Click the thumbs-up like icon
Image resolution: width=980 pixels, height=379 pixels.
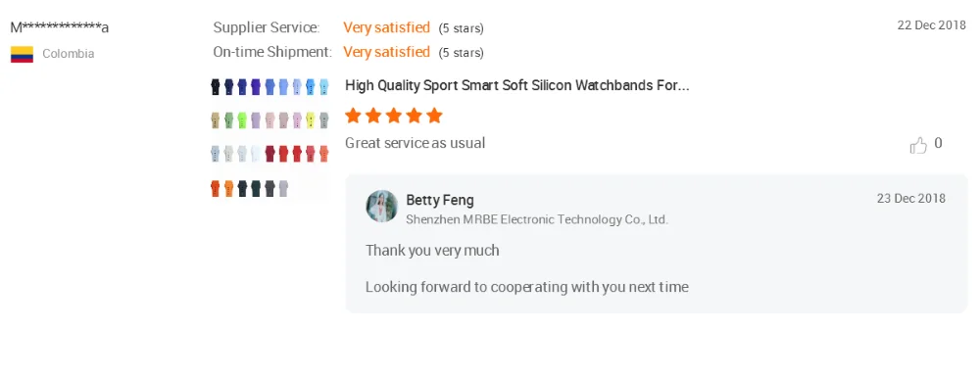click(918, 146)
